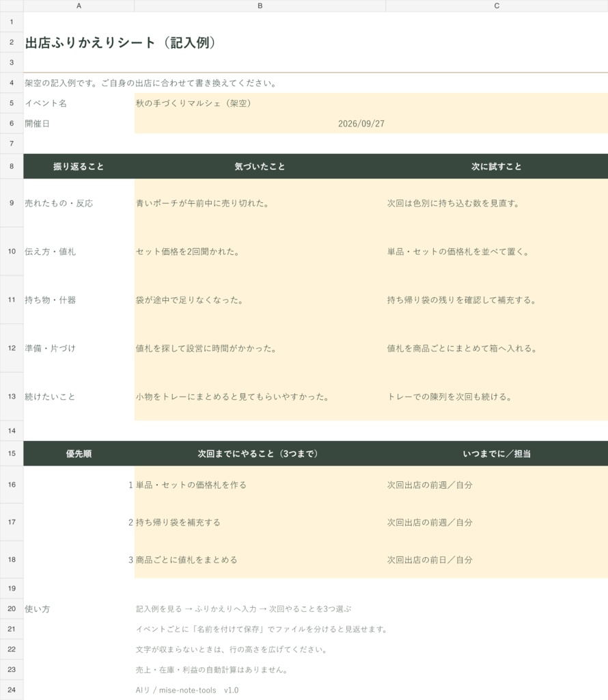Click label cell 開催日
The image size is (608, 700).
(x=79, y=124)
